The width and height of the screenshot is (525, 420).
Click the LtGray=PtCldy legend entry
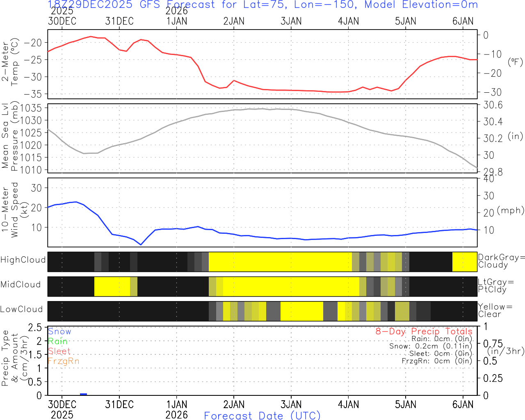tap(495, 285)
